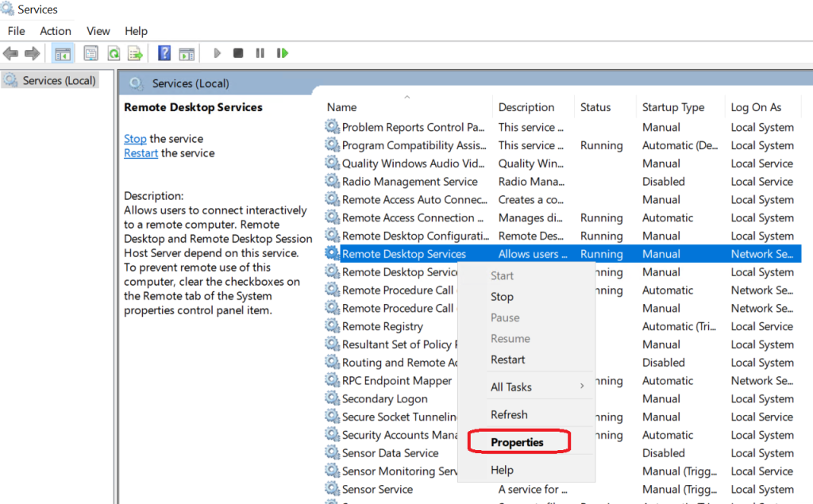813x504 pixels.
Task: Click the Restart link in the description pane
Action: [x=141, y=152]
